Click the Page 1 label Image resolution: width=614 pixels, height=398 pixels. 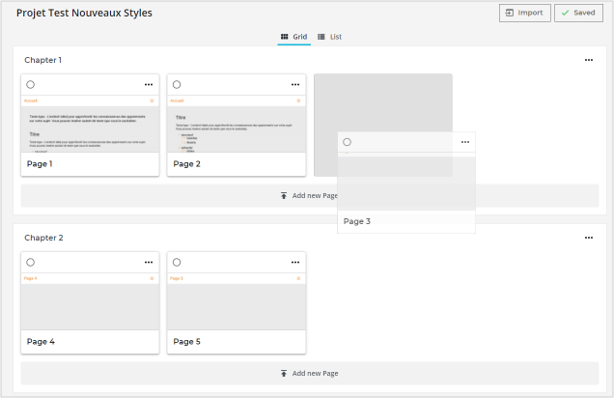pyautogui.click(x=40, y=164)
